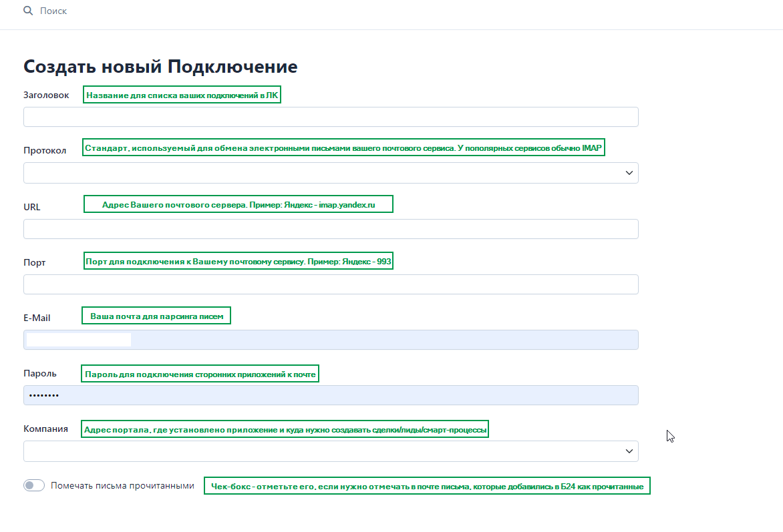The width and height of the screenshot is (783, 532).
Task: Click the magnifier search icon
Action: click(28, 11)
